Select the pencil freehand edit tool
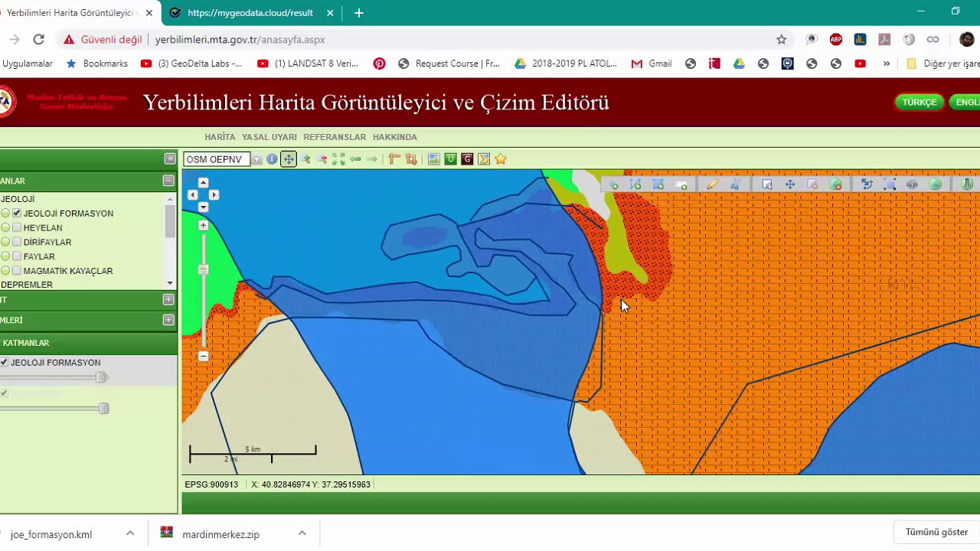Viewport: 980px width, 551px height. (713, 184)
